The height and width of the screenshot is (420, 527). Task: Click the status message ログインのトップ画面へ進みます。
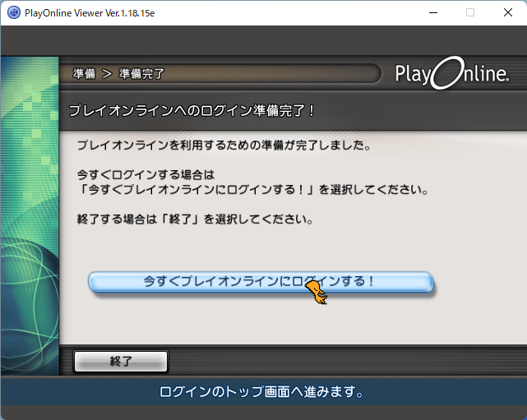click(x=261, y=392)
